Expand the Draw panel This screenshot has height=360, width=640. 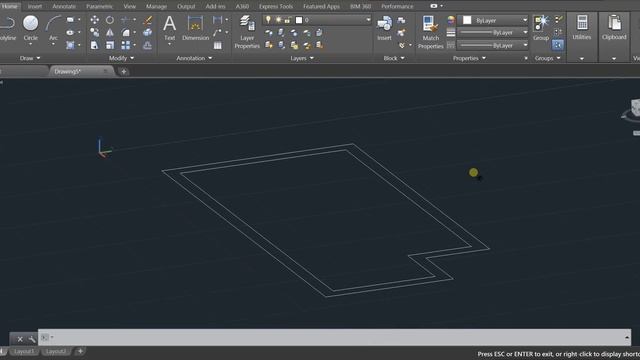30,58
